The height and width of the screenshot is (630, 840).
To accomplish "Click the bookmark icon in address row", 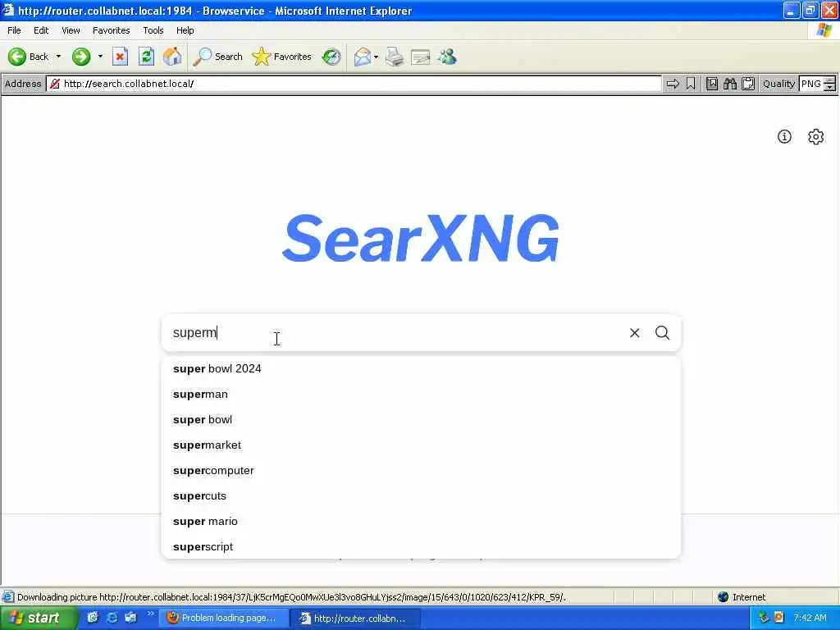I will (691, 84).
